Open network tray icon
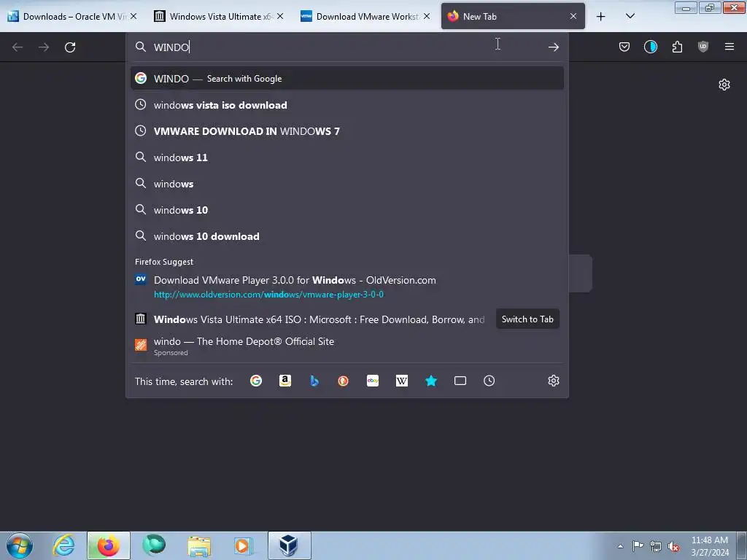The width and height of the screenshot is (747, 560). 656,545
